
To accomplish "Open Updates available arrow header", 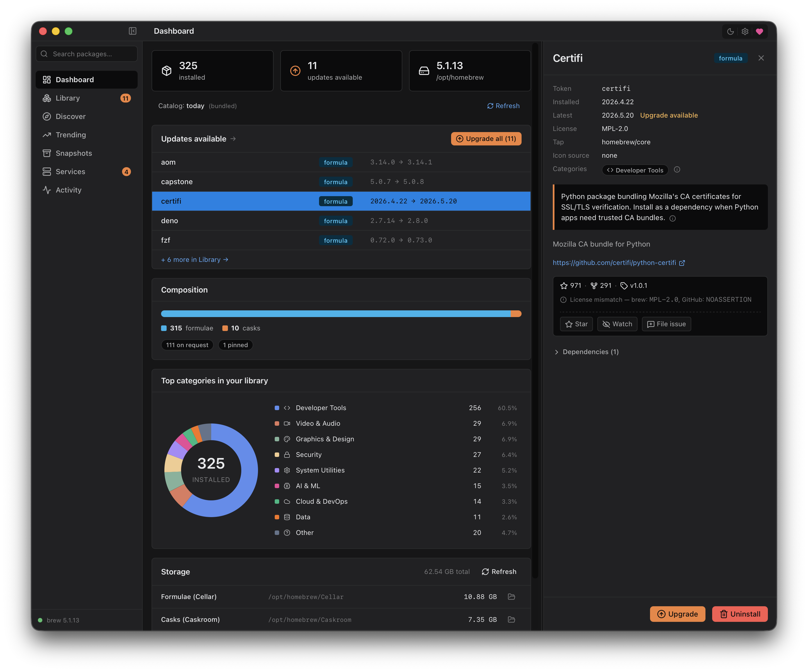I will tap(233, 139).
